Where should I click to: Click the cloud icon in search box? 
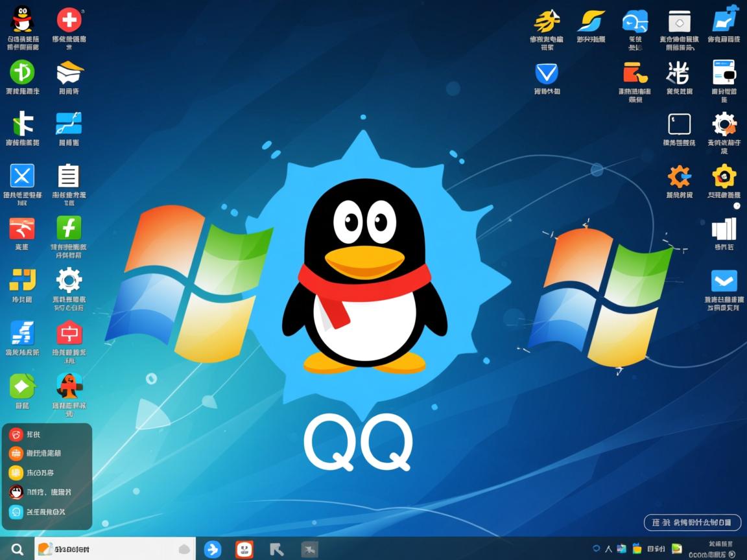point(184,549)
